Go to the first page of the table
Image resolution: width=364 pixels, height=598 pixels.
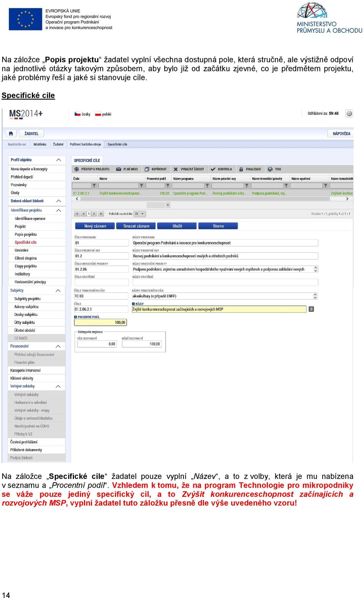coord(77,214)
